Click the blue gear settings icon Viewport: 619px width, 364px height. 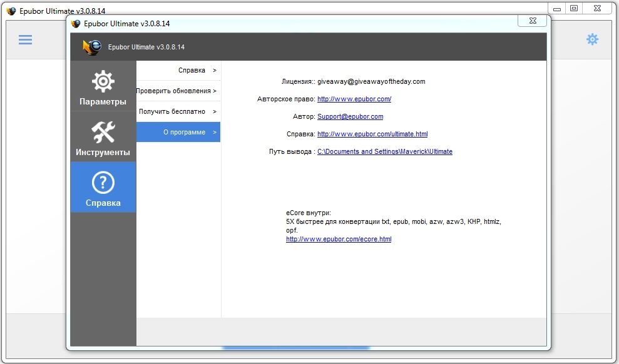coord(592,39)
